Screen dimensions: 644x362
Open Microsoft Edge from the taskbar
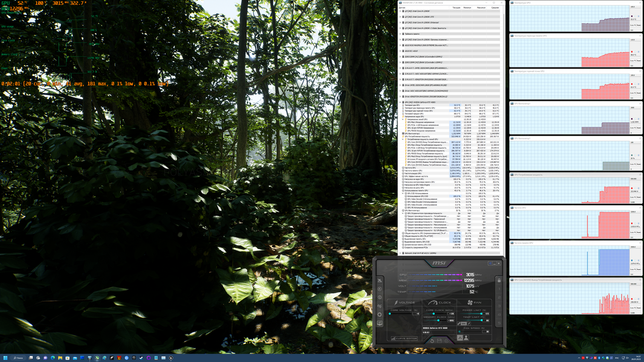point(53,358)
